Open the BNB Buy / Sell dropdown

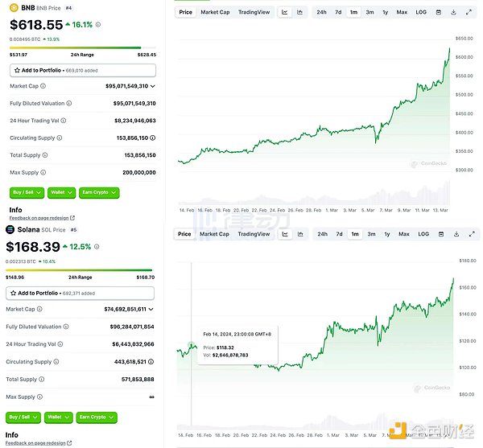pyautogui.click(x=27, y=193)
